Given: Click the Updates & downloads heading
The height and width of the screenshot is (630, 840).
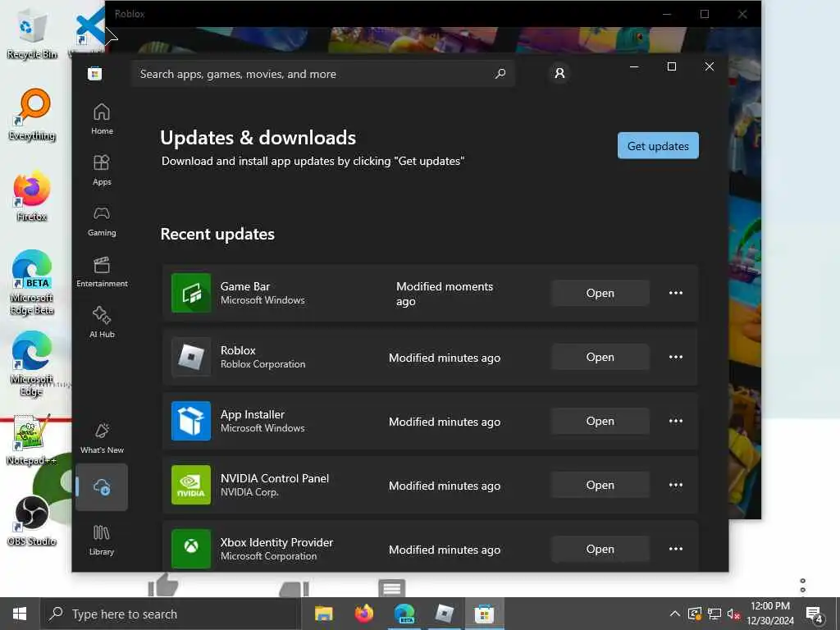Looking at the screenshot, I should 258,138.
